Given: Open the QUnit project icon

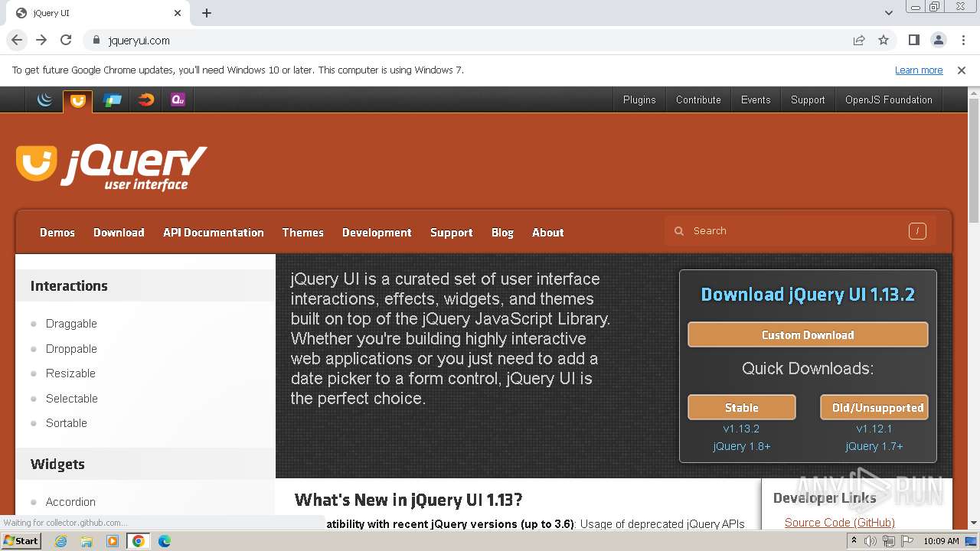Looking at the screenshot, I should (x=178, y=99).
